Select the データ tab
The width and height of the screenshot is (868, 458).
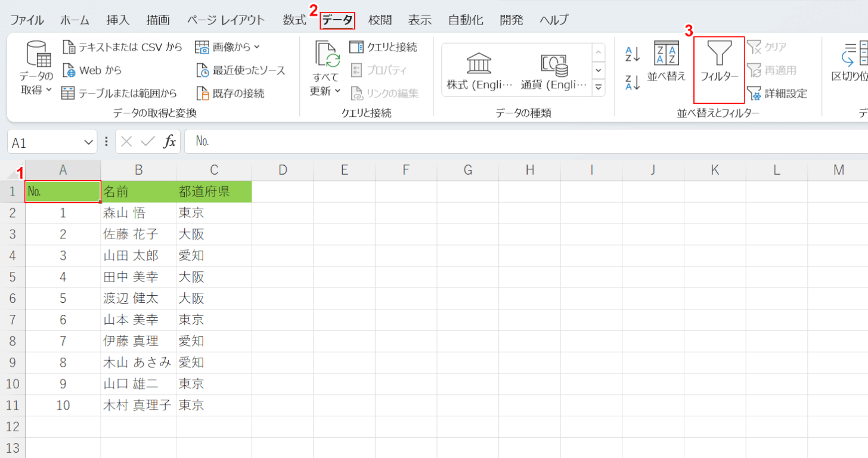337,20
